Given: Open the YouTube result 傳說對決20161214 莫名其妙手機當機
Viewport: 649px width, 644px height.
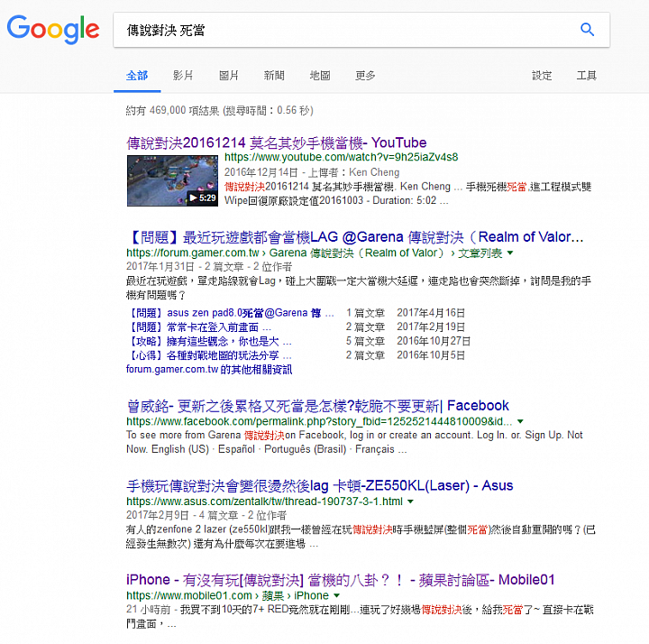Looking at the screenshot, I should pos(277,143).
